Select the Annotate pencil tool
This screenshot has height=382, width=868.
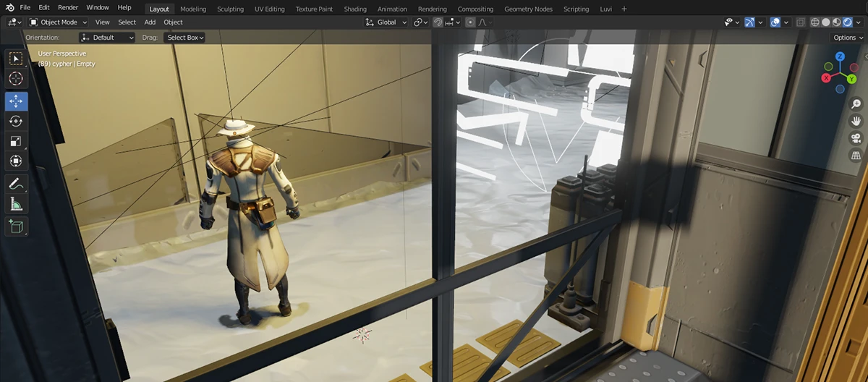(x=16, y=184)
